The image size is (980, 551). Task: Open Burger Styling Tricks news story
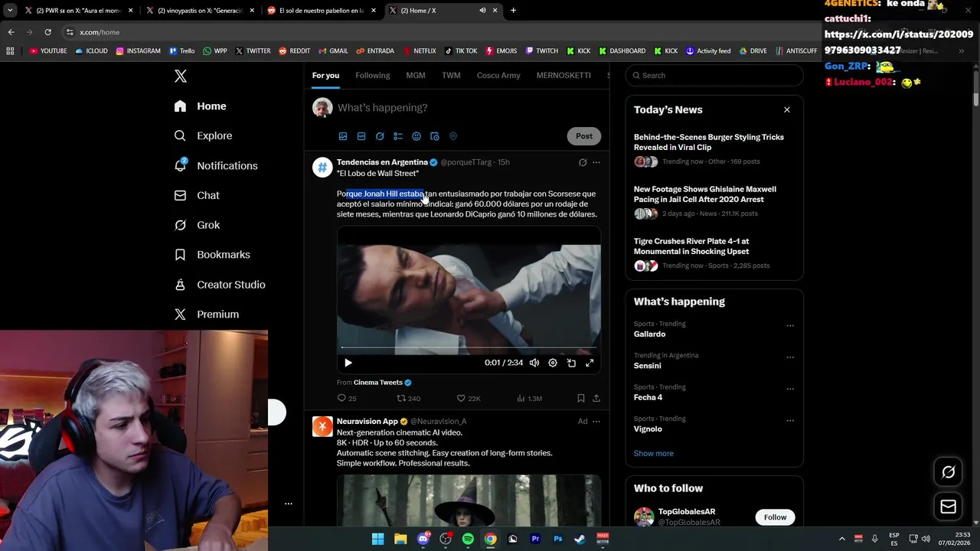coord(709,142)
